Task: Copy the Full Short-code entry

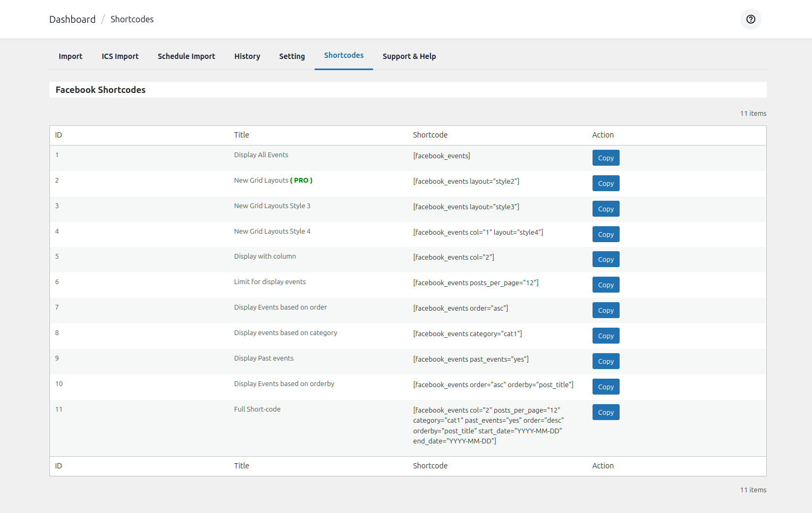Action: [606, 412]
